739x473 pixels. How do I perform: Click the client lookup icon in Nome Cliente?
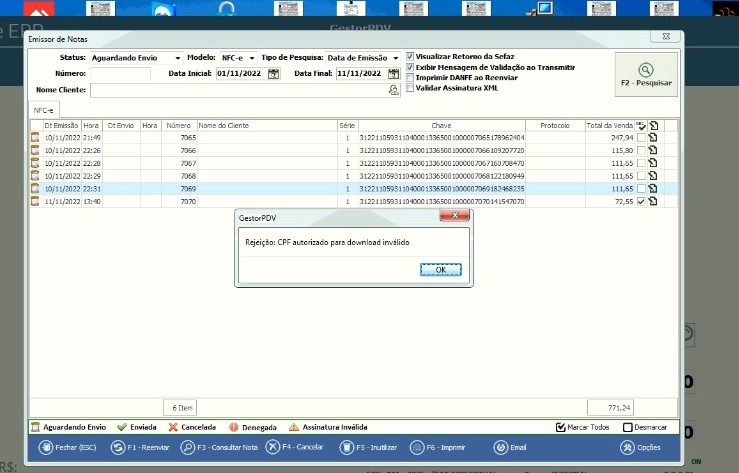coord(394,90)
